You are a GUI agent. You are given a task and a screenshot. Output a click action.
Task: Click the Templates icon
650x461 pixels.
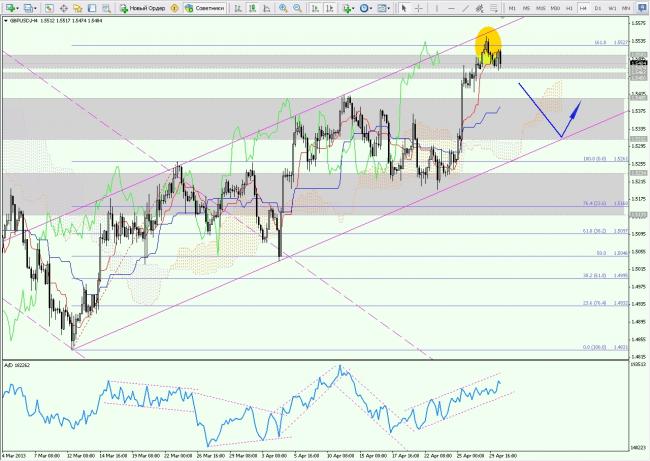click(x=382, y=8)
